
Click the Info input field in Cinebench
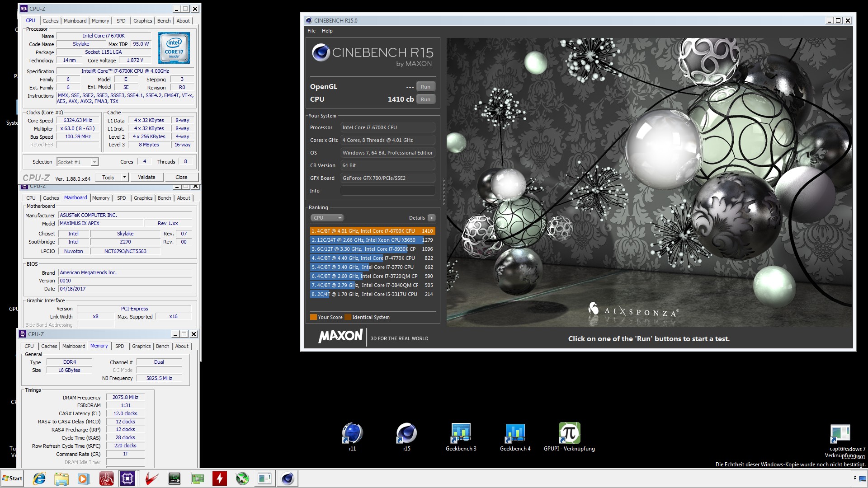[x=388, y=191]
